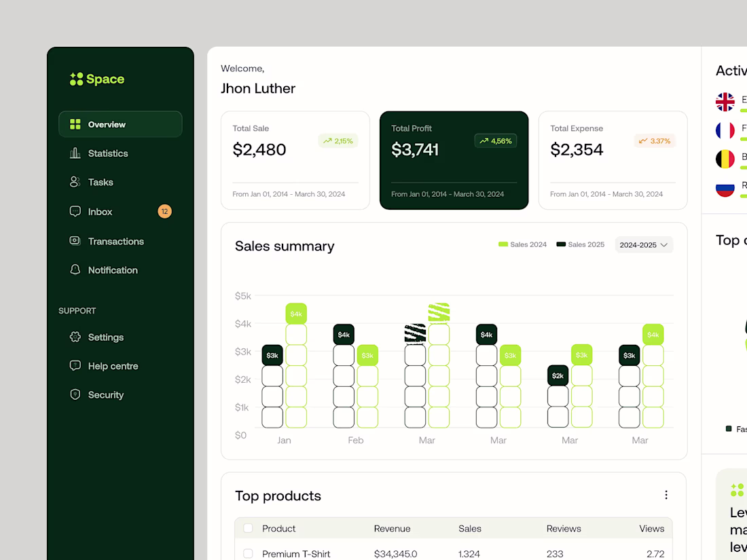Click the Product column header
Image resolution: width=747 pixels, height=560 pixels.
tap(278, 529)
